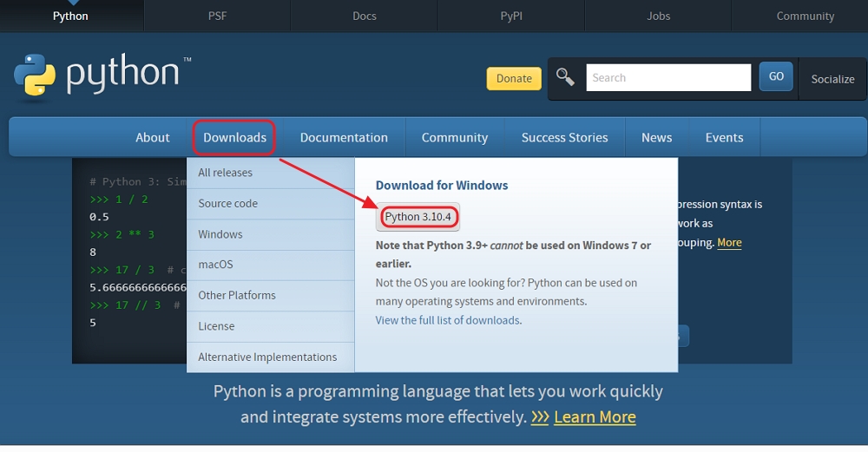
Task: Click the '>>> 1 / 2' code line
Action: click(x=118, y=200)
